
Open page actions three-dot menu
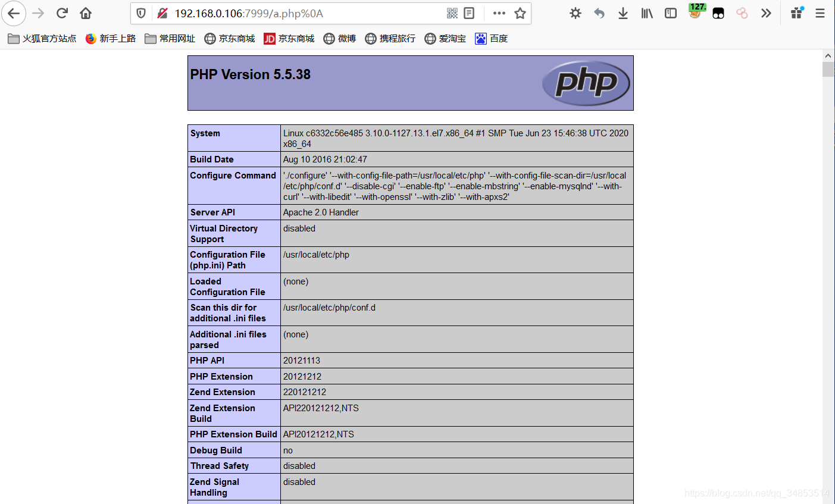499,13
